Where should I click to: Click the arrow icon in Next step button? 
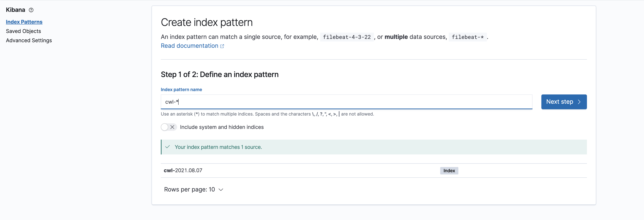pyautogui.click(x=579, y=102)
